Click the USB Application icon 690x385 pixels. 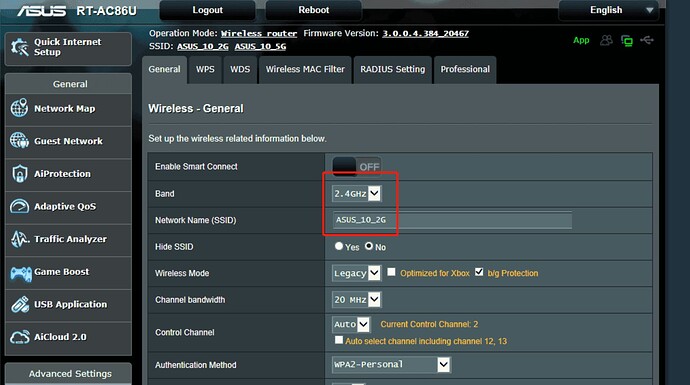point(20,304)
